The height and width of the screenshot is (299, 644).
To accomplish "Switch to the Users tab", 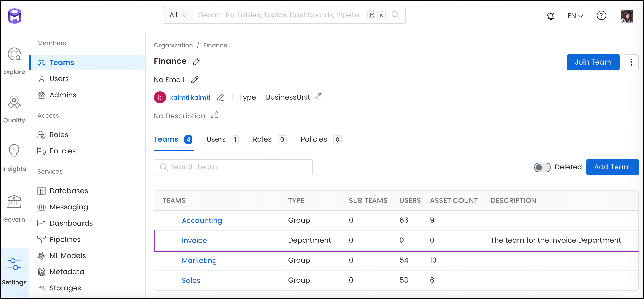I will pos(222,140).
